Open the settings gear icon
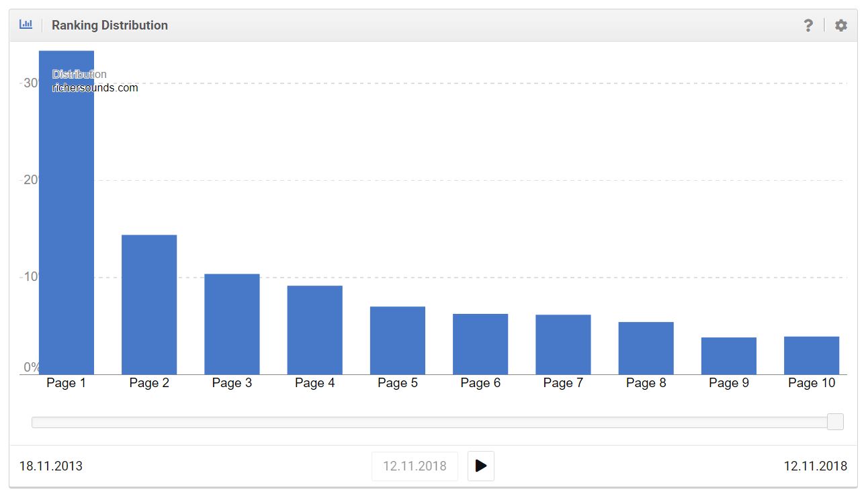 tap(841, 26)
